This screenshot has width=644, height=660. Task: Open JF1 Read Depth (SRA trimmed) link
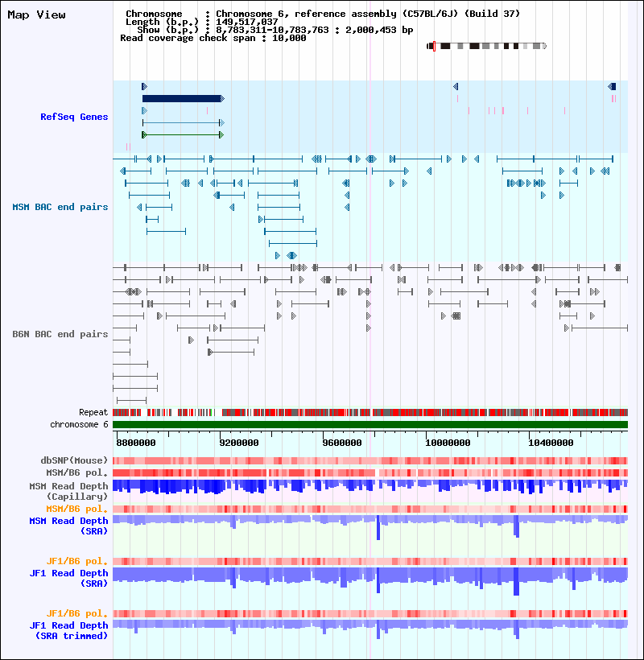click(68, 630)
